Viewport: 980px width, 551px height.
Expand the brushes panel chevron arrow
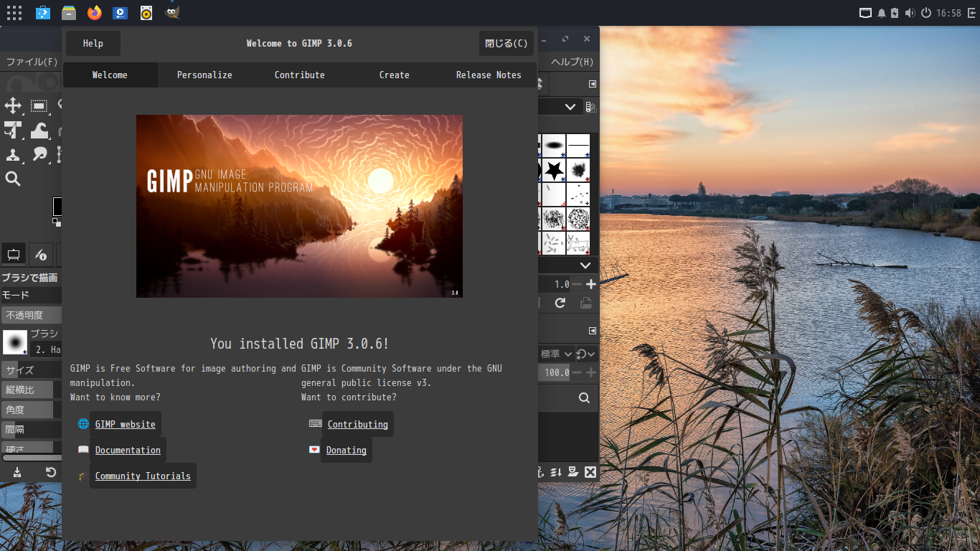[x=585, y=265]
